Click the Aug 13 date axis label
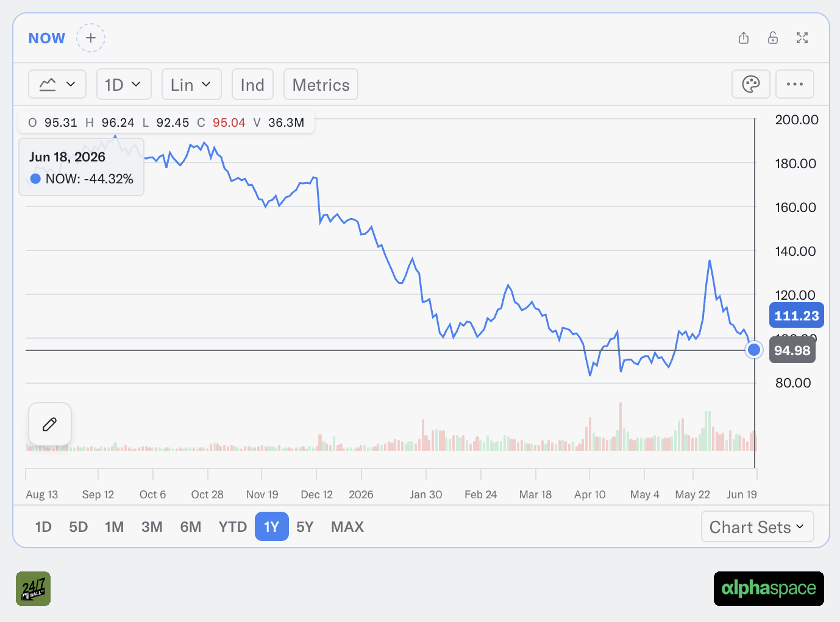This screenshot has width=840, height=622. (x=42, y=495)
